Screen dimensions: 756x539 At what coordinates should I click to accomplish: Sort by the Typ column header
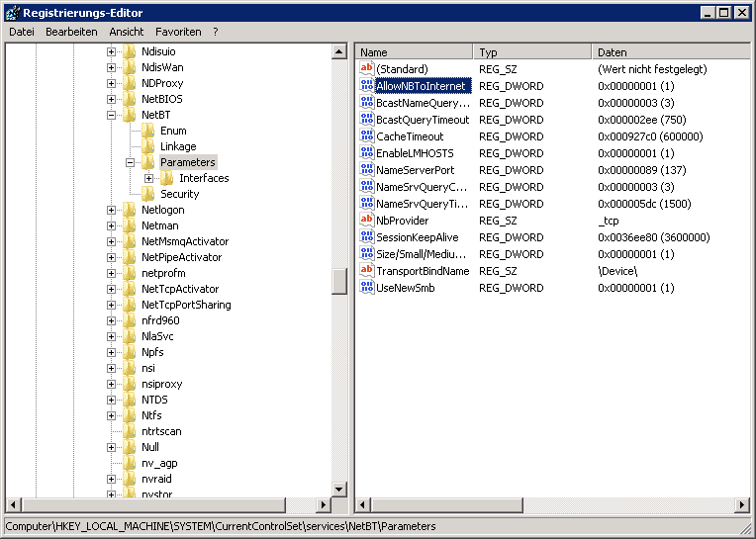(x=532, y=52)
